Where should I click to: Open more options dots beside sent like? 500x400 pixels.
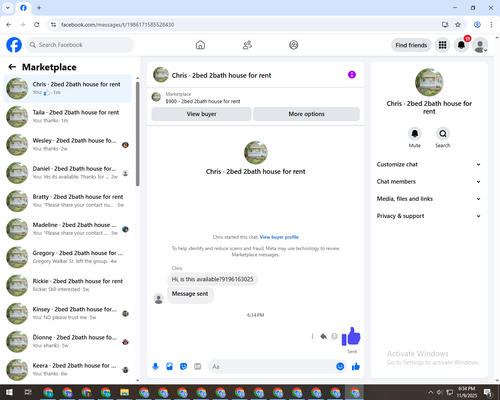(x=312, y=336)
